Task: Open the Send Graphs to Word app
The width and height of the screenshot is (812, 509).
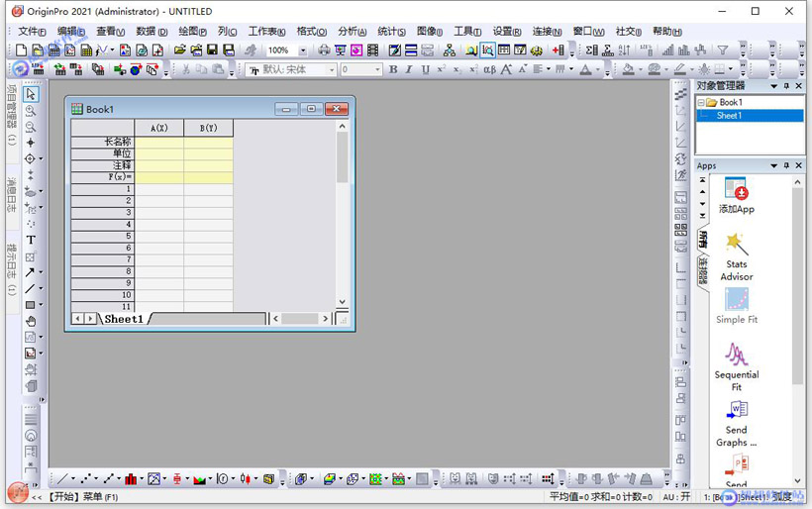Action: 736,424
